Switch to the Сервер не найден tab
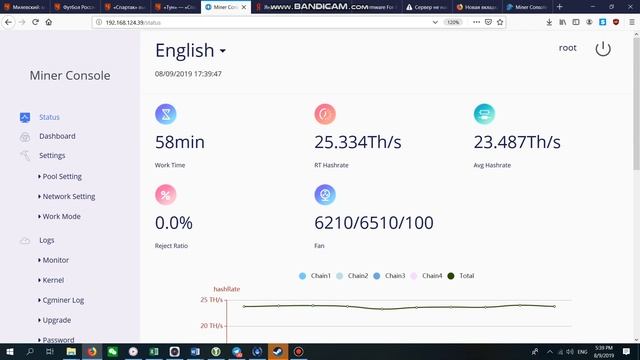Viewport: 640px width, 360px height. (427, 7)
